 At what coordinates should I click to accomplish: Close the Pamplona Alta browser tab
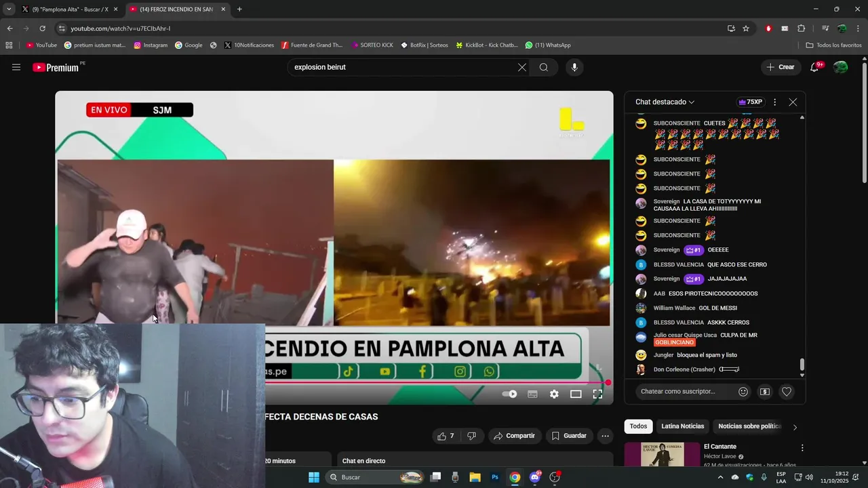(x=115, y=9)
